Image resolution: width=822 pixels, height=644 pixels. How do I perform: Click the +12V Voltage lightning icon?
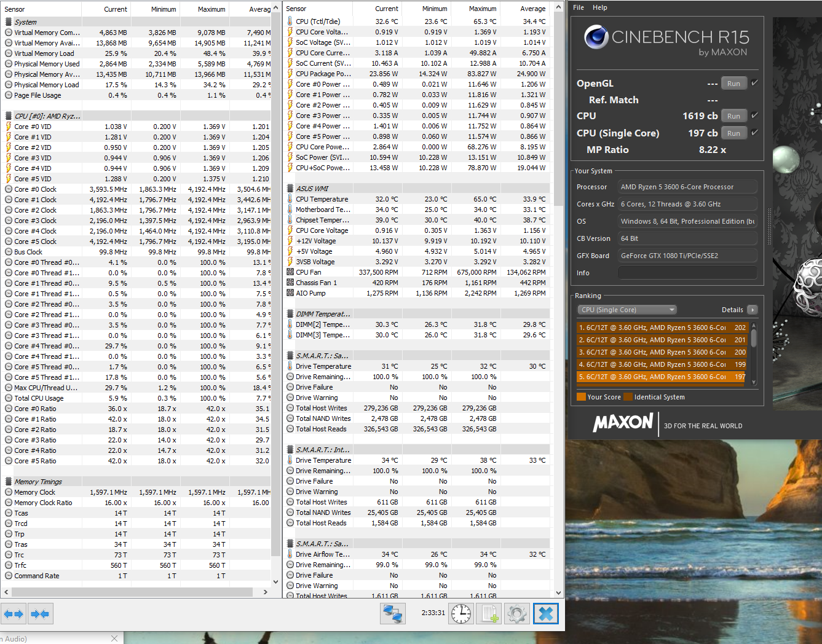[x=290, y=241]
